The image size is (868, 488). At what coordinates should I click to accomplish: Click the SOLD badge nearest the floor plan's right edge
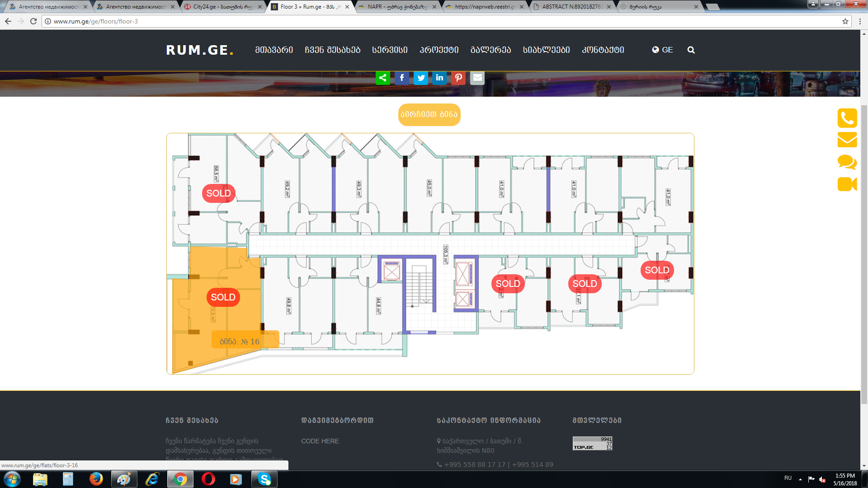[x=657, y=270]
